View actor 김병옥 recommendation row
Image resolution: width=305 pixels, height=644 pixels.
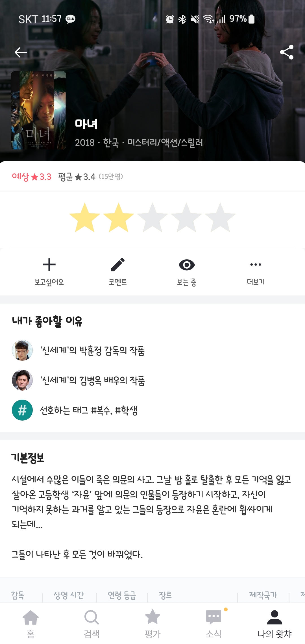(92, 380)
